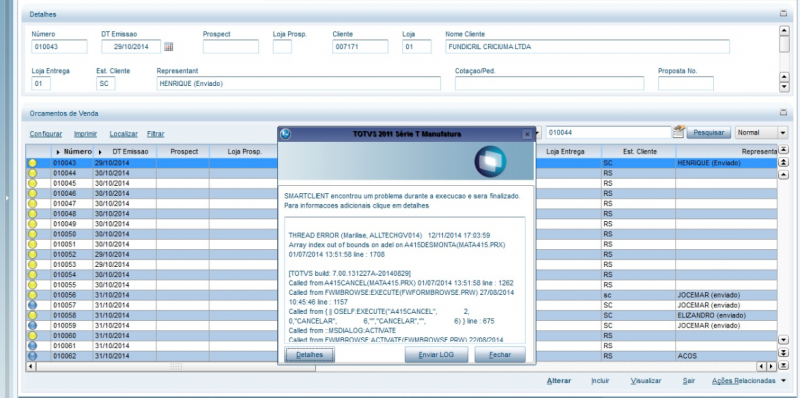
Task: Click Est. Cliente column header
Action: 639,152
